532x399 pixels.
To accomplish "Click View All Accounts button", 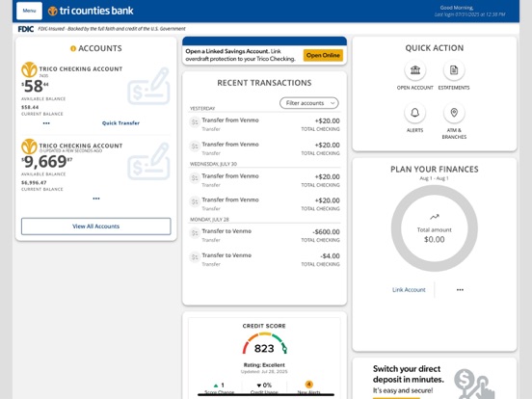I will (96, 226).
